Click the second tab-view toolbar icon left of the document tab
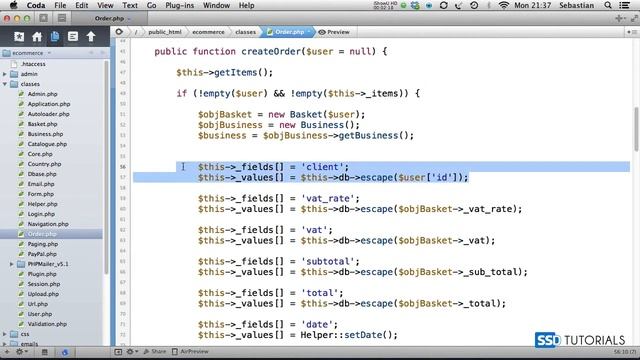This screenshot has width=640, height=360. pyautogui.click(x=62, y=18)
